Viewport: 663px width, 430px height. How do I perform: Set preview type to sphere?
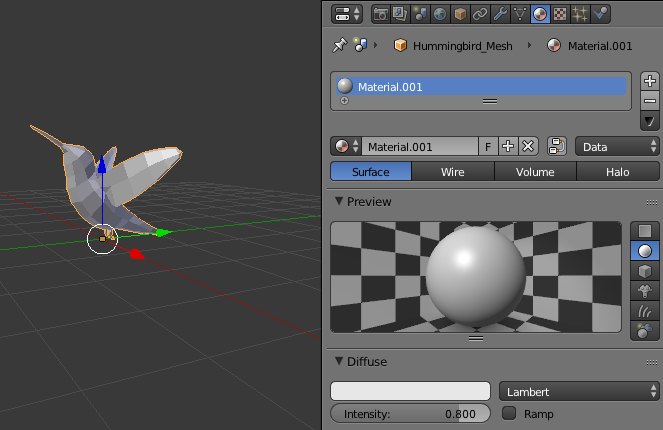[x=645, y=251]
